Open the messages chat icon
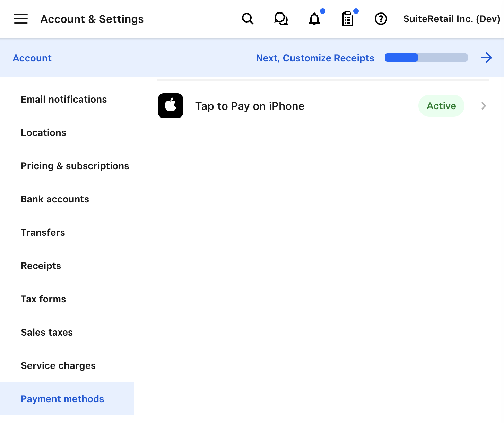 click(x=281, y=19)
